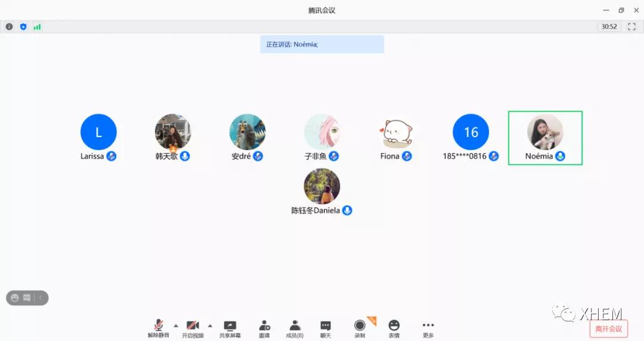644x341 pixels.
Task: Turn on camera with 开启视频
Action: 193,327
